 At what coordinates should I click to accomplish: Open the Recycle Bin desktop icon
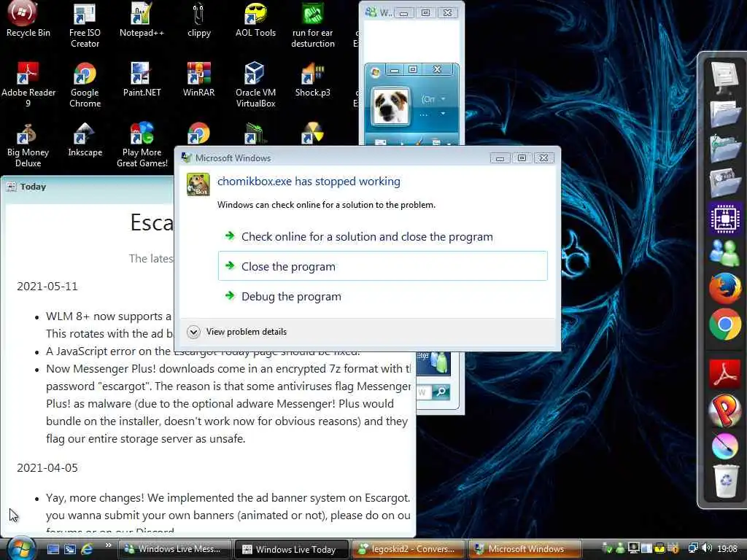click(x=28, y=19)
